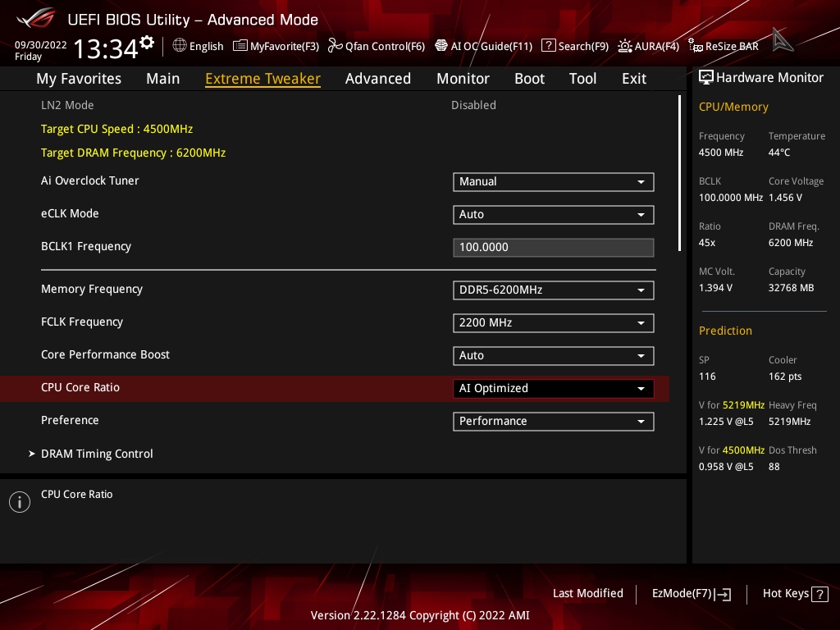Click the Prediction section heading

(725, 331)
